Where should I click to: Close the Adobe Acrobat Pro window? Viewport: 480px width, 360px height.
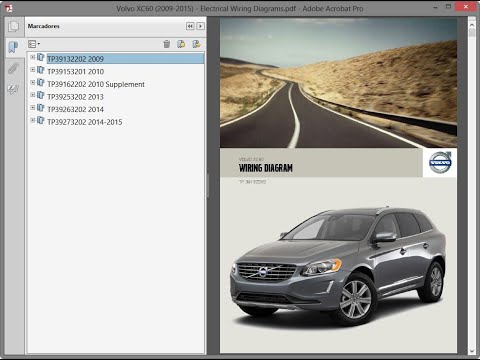pyautogui.click(x=466, y=7)
